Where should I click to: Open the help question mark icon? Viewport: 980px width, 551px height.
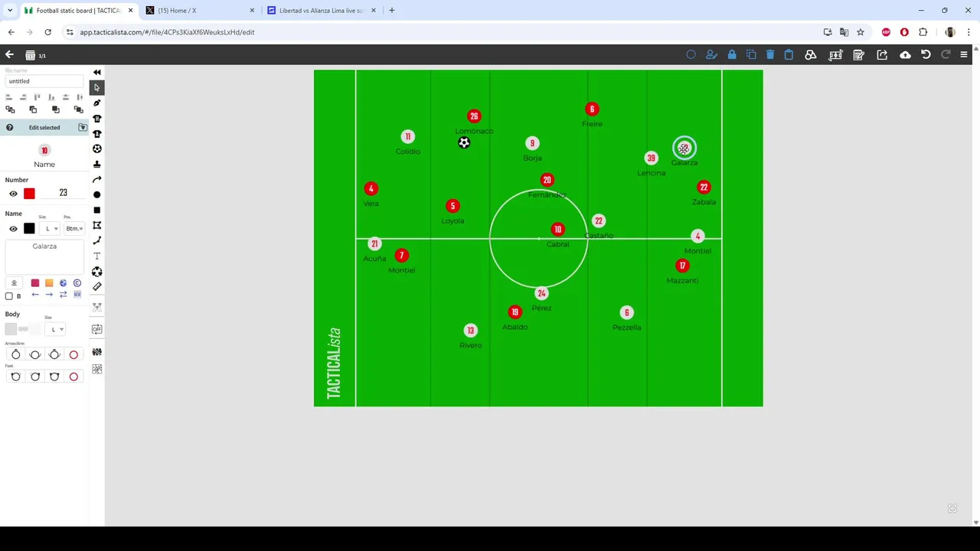(9, 128)
